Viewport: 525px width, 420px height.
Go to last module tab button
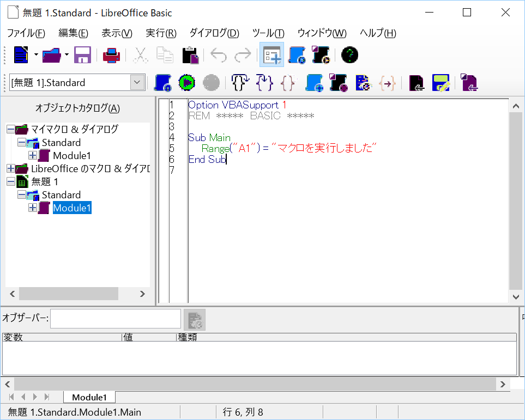click(x=47, y=397)
